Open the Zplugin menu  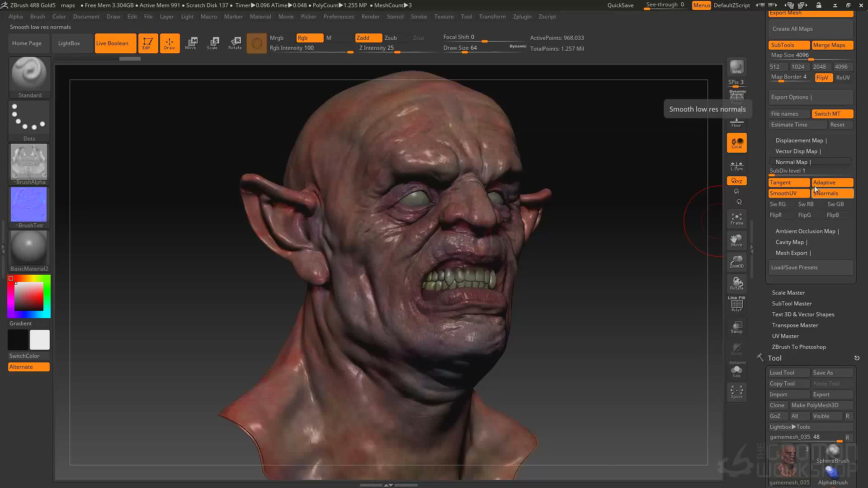point(522,17)
